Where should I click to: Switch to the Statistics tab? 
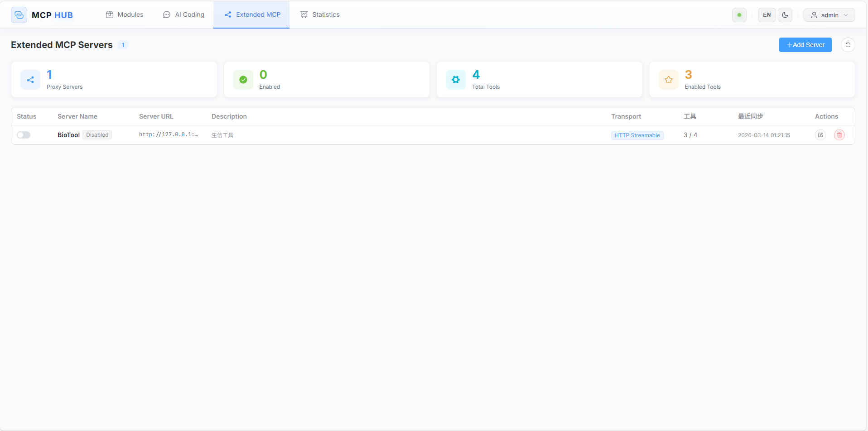tap(320, 14)
